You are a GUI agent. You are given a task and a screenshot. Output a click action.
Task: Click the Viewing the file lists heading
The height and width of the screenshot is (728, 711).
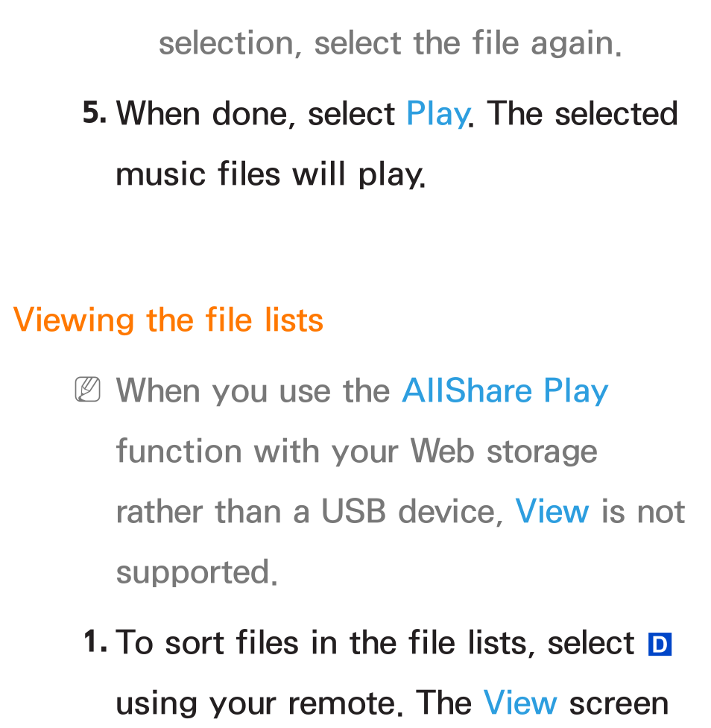click(168, 321)
